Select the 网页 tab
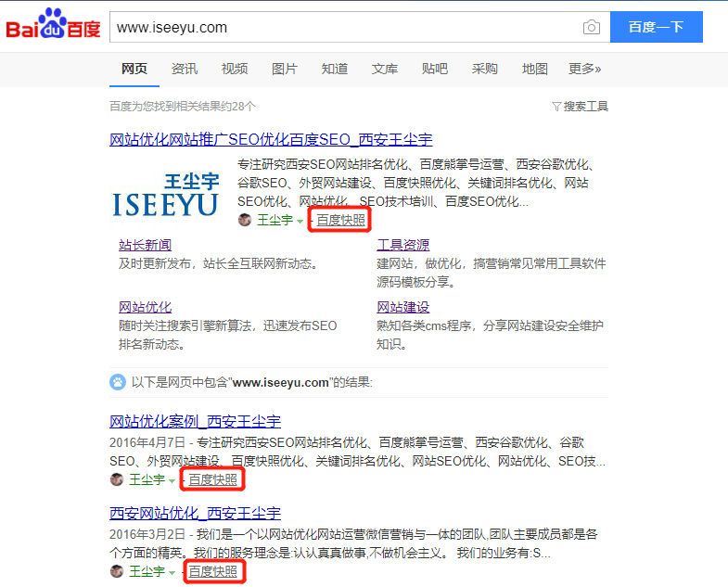This screenshot has width=728, height=587. click(x=134, y=69)
